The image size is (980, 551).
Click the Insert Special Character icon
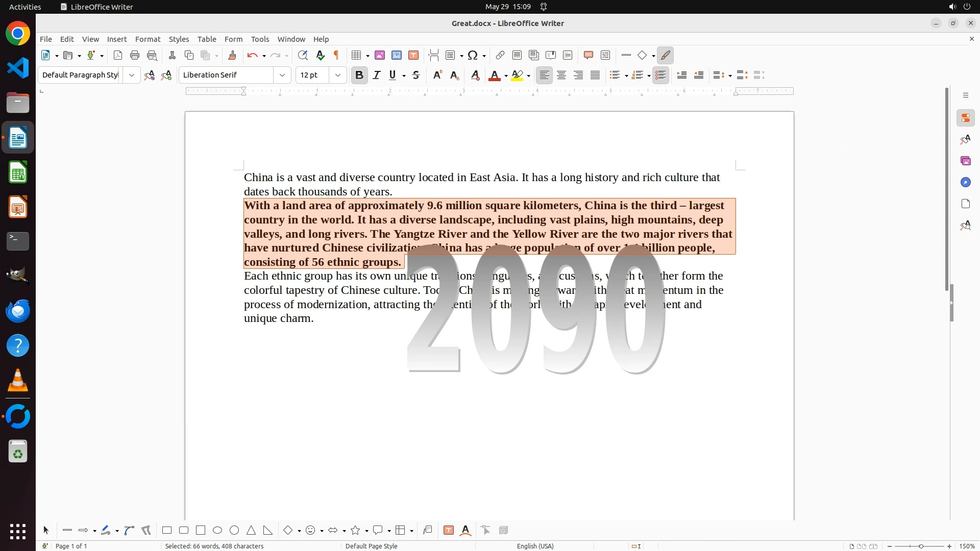pyautogui.click(x=473, y=55)
